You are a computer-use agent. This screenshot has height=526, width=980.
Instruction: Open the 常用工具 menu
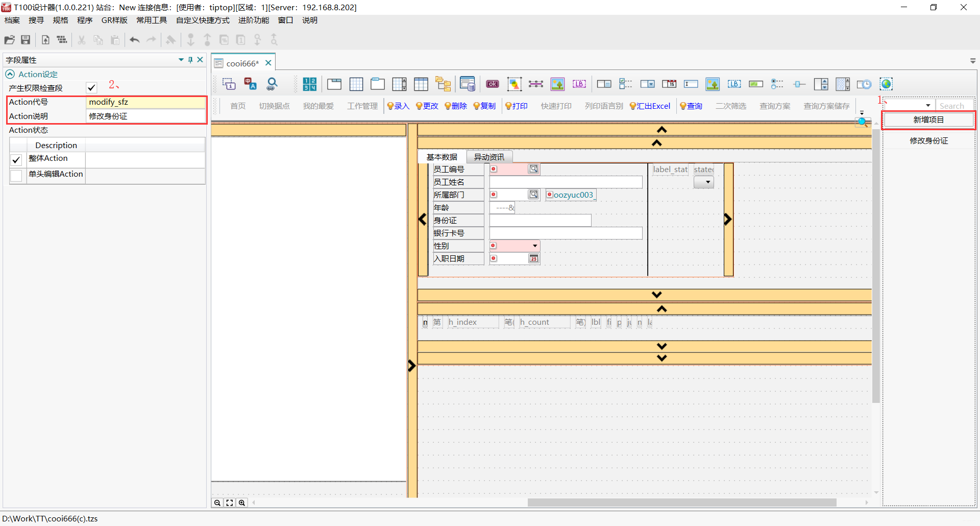pyautogui.click(x=152, y=20)
